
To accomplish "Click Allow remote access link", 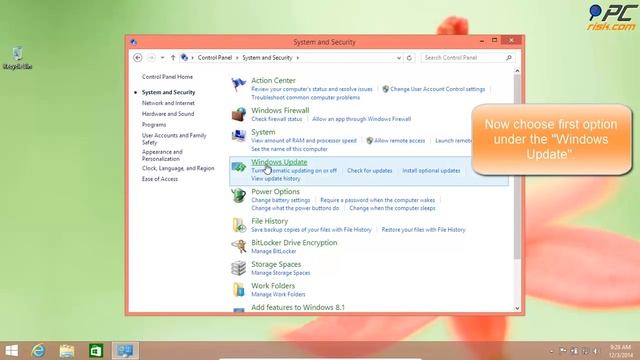I will point(399,140).
